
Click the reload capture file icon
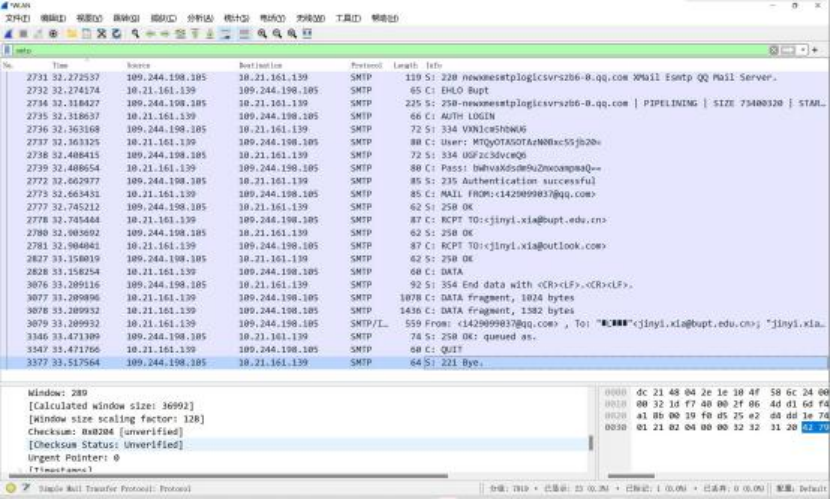click(117, 34)
